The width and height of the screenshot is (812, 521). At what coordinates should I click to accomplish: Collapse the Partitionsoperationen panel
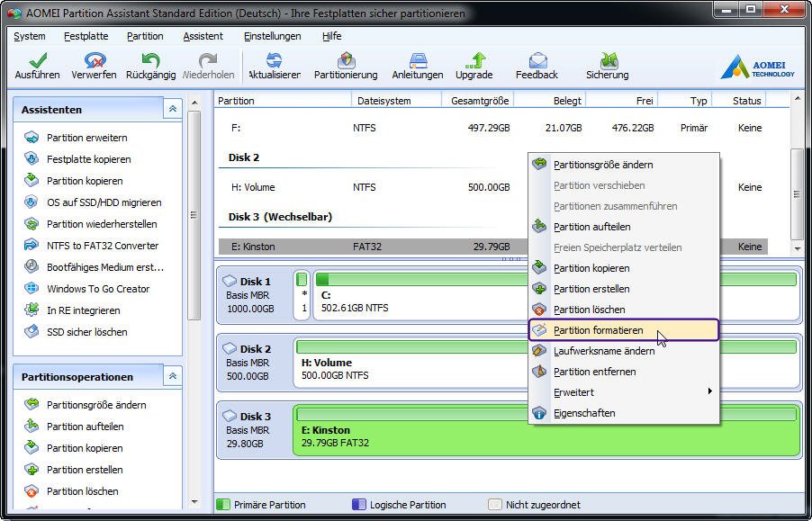pyautogui.click(x=173, y=376)
